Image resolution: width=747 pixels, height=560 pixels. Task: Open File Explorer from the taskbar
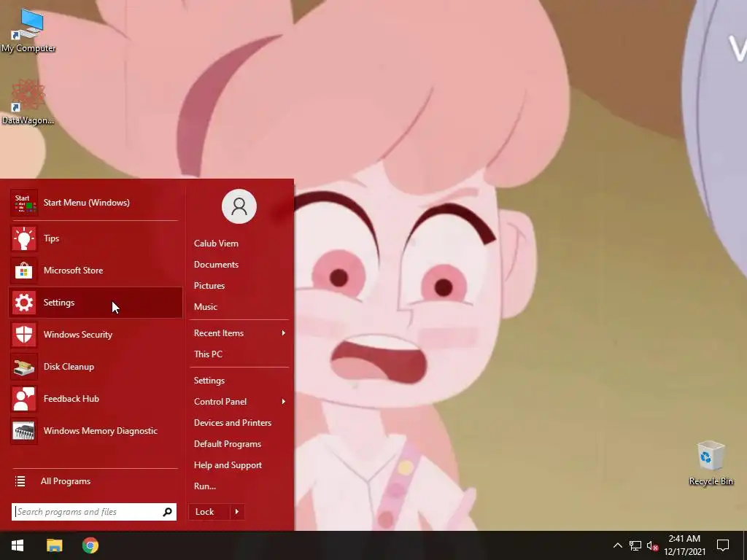pos(54,545)
